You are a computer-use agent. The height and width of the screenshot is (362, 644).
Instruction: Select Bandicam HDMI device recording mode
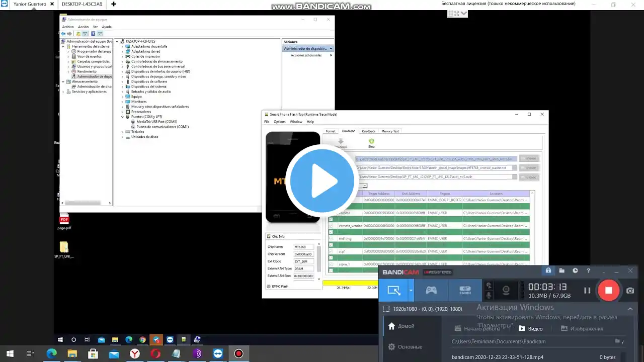(464, 290)
